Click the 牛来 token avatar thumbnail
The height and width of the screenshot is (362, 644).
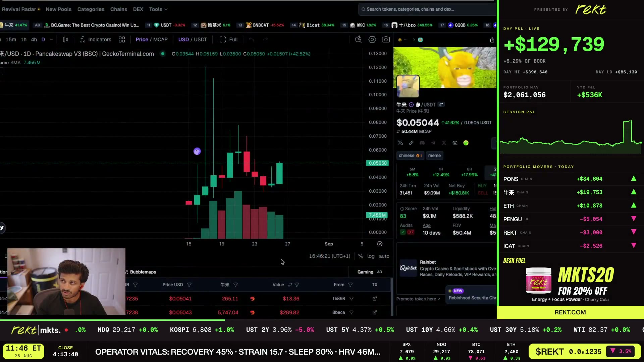tap(408, 86)
